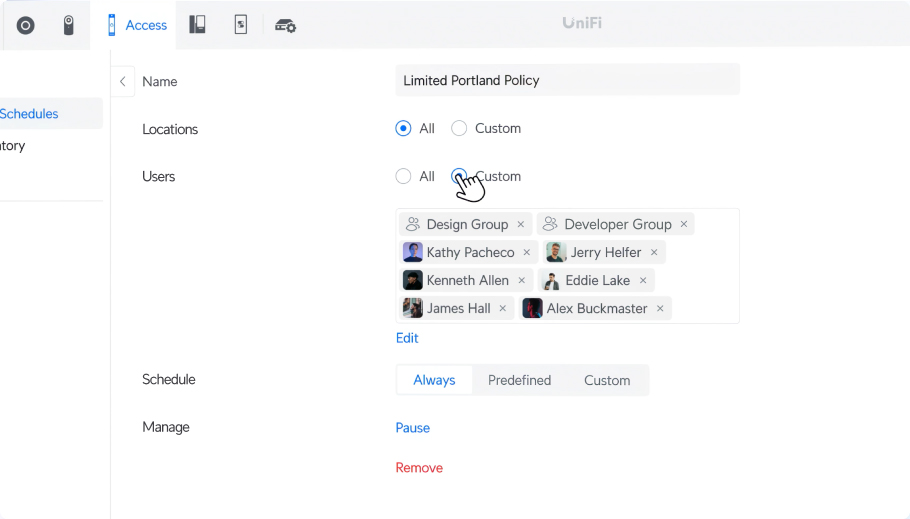Open the console settings gear icon

pyautogui.click(x=285, y=26)
